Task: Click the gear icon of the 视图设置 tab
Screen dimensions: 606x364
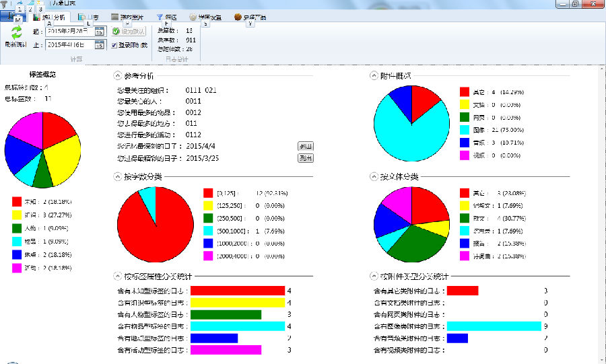Action: click(x=193, y=17)
